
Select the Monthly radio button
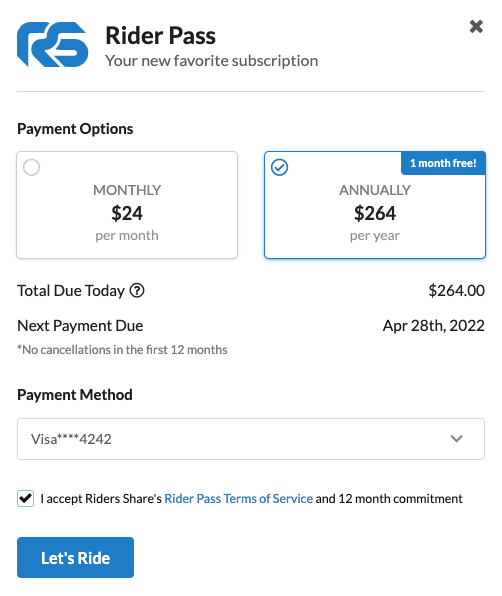(x=32, y=167)
